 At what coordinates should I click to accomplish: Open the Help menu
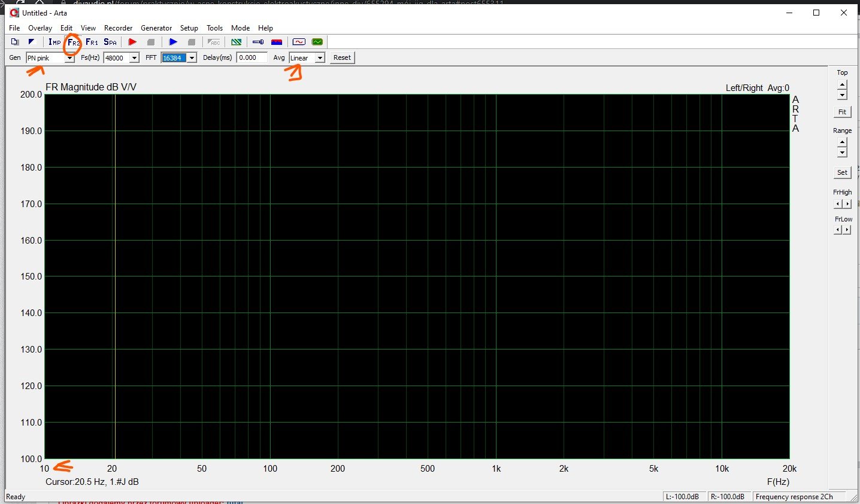tap(266, 28)
